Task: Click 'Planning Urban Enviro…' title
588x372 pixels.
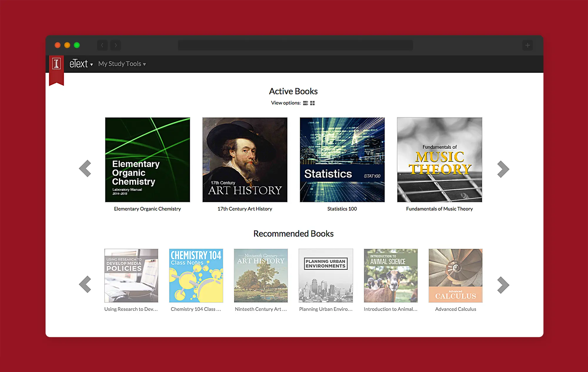Action: point(326,309)
